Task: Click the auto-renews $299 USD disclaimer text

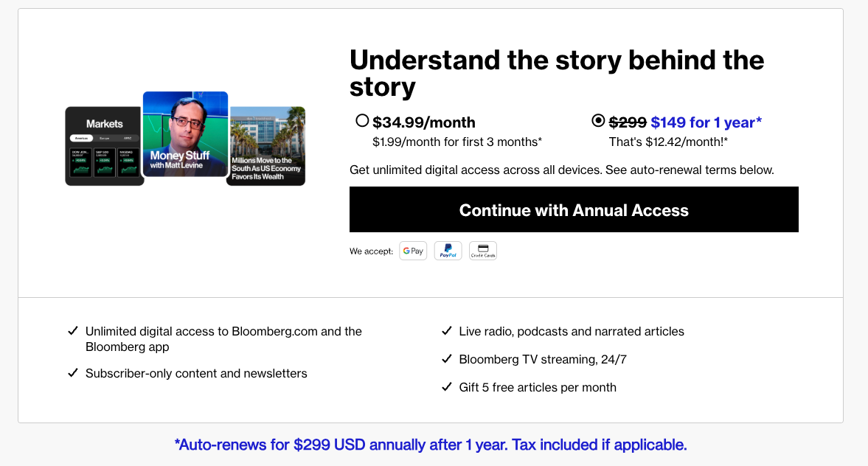Action: (x=431, y=445)
